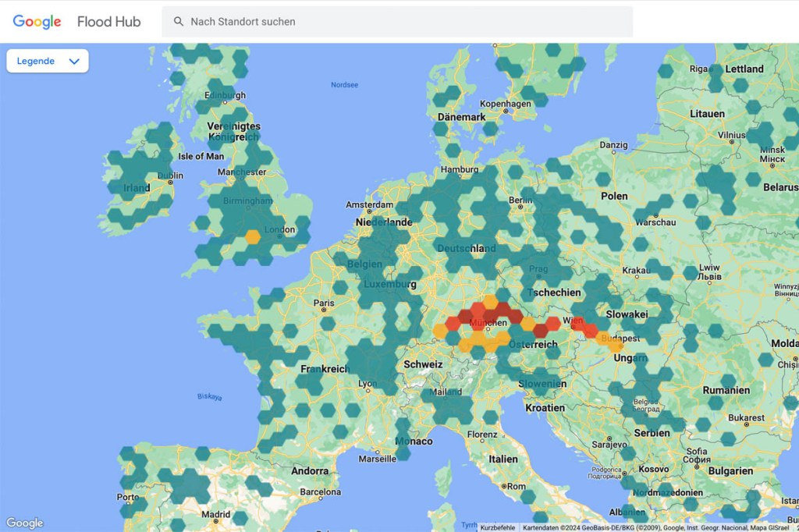The width and height of the screenshot is (799, 532).
Task: Click the Hamburg city label
Action: click(x=460, y=169)
